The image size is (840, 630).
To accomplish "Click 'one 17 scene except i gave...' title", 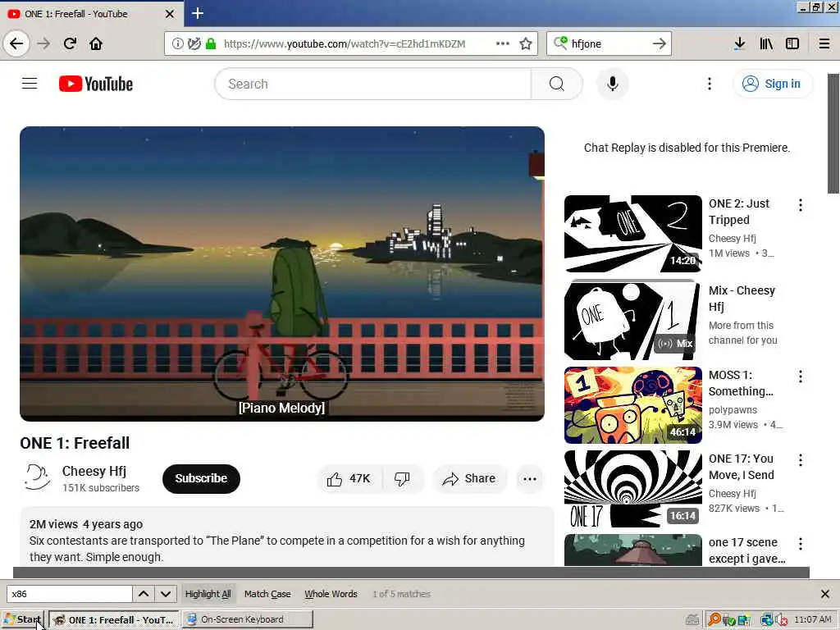I will (x=746, y=550).
